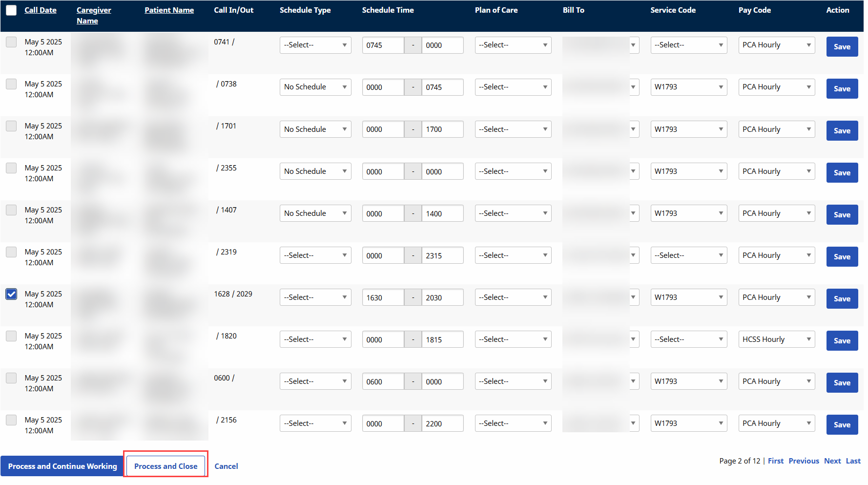
Task: Expand the HCSS Hourly Pay Code dropdown
Action: point(776,339)
